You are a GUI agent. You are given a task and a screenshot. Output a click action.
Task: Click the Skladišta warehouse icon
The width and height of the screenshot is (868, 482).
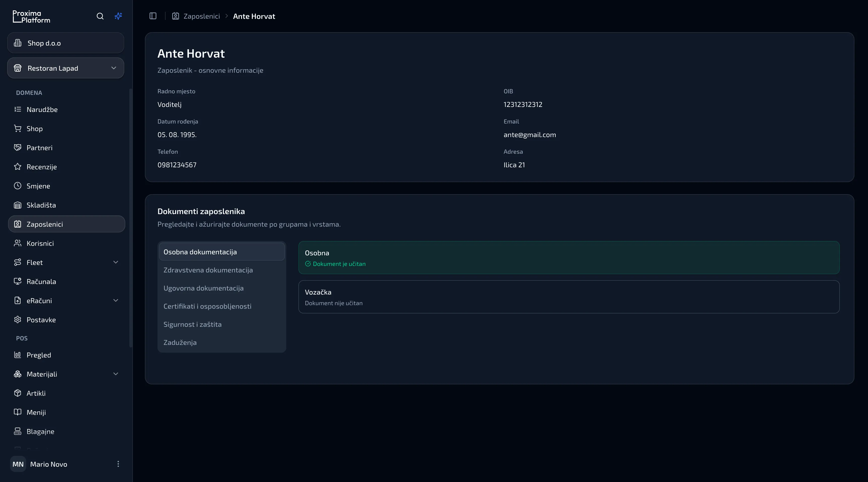[18, 205]
